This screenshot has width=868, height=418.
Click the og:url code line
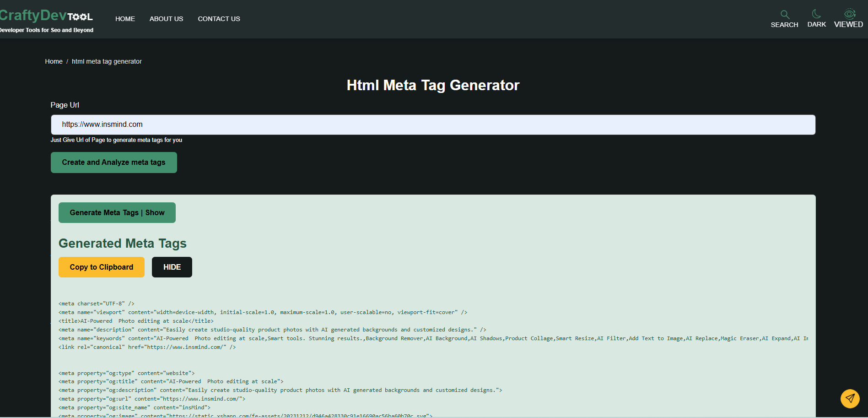click(x=152, y=399)
